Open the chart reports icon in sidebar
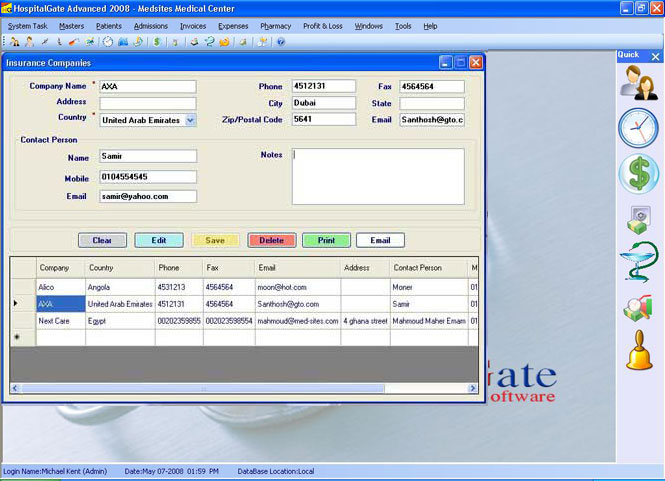Image resolution: width=665 pixels, height=481 pixels. (x=638, y=310)
